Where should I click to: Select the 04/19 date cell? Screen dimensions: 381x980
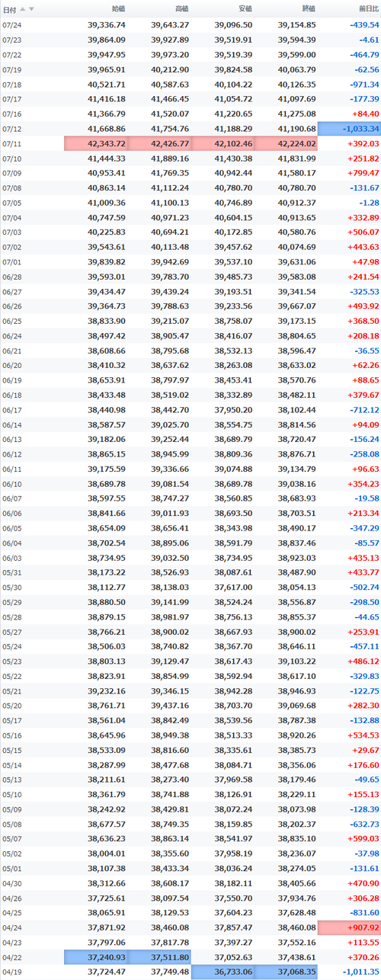(x=12, y=971)
